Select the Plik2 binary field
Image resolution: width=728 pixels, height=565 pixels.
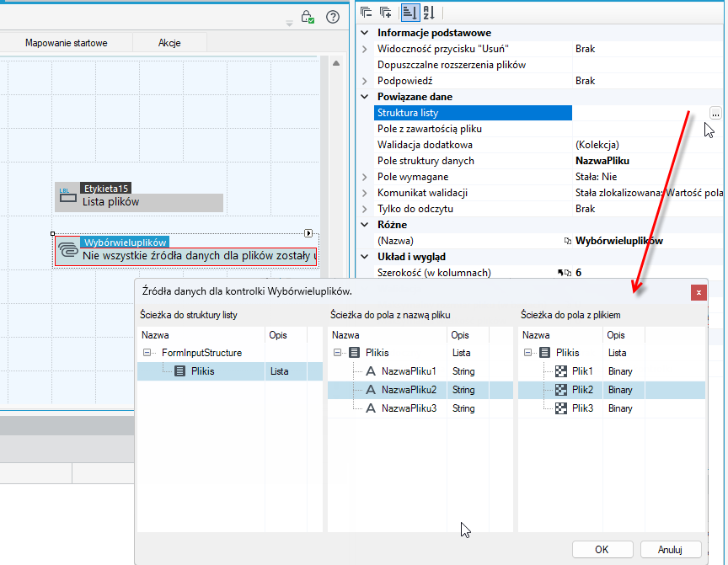point(582,390)
